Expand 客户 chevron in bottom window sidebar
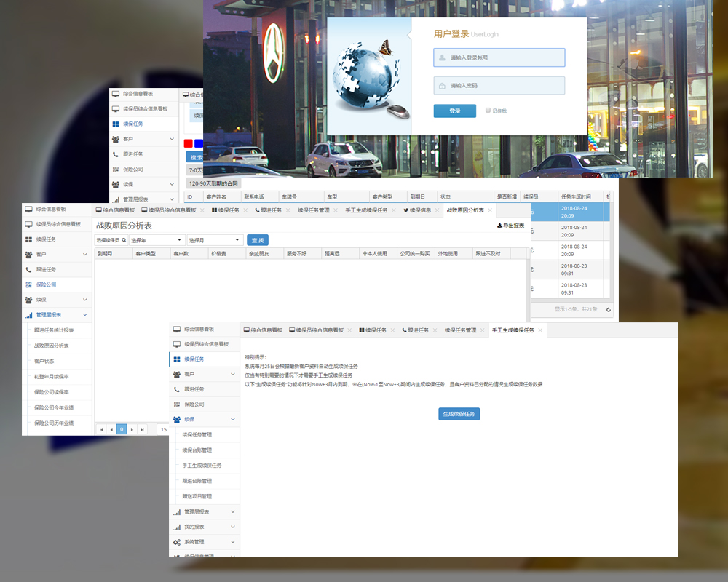Viewport: 728px width, 582px height. 233,374
